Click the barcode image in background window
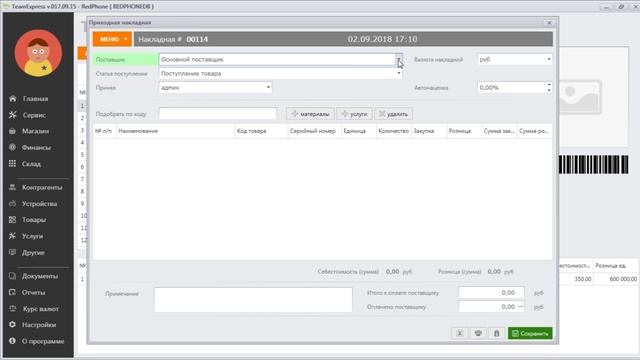 (593, 164)
